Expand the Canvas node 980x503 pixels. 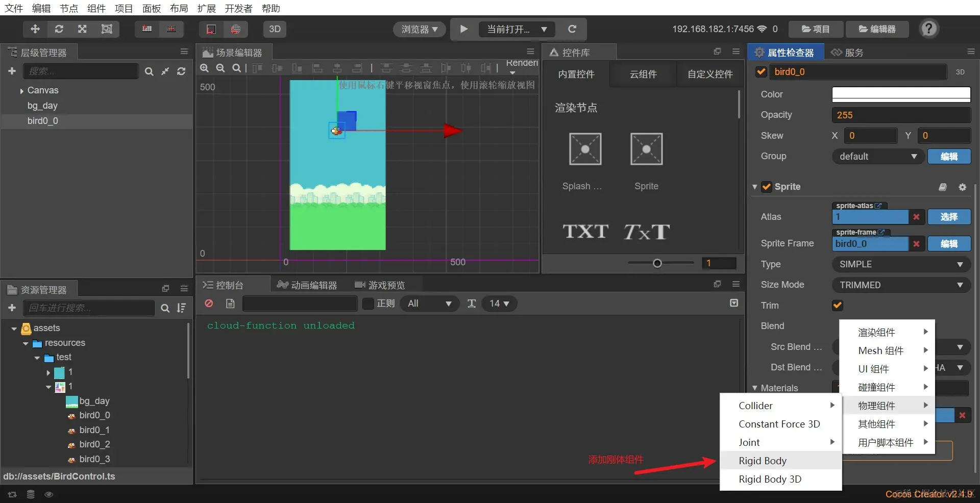21,91
